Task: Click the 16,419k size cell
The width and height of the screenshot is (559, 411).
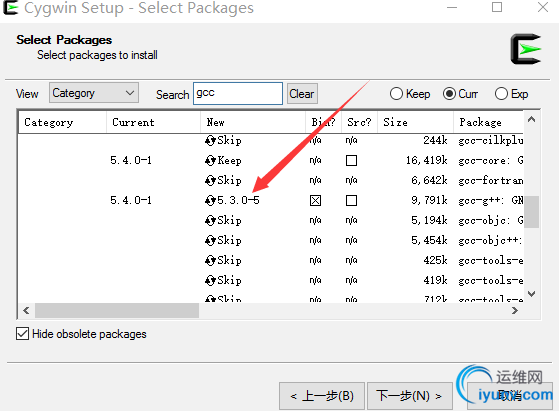Action: (427, 161)
